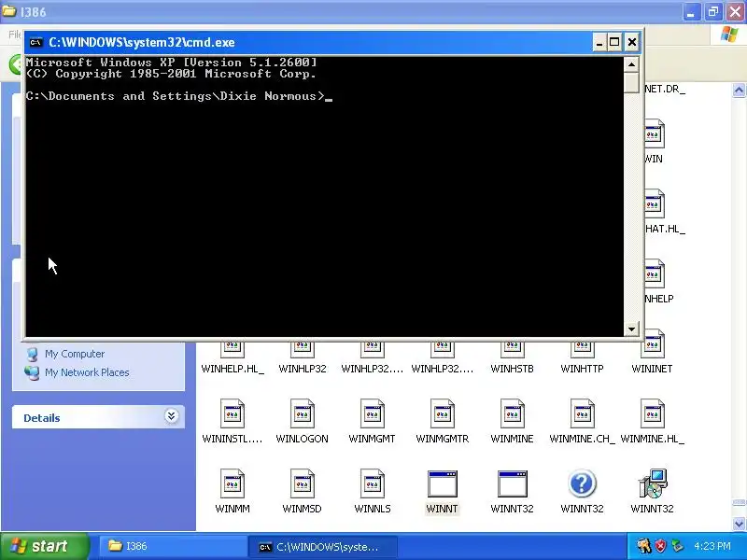Select the WININET file label
This screenshot has width=747, height=560.
pos(652,369)
